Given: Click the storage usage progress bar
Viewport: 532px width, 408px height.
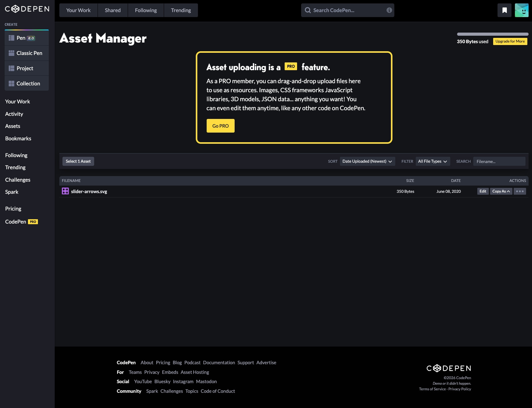Looking at the screenshot, I should (x=493, y=34).
